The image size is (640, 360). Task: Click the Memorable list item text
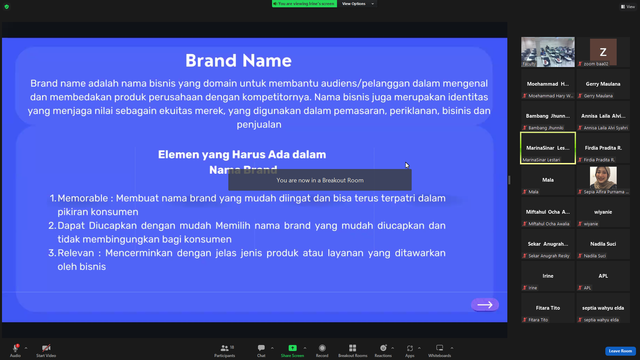point(247,205)
